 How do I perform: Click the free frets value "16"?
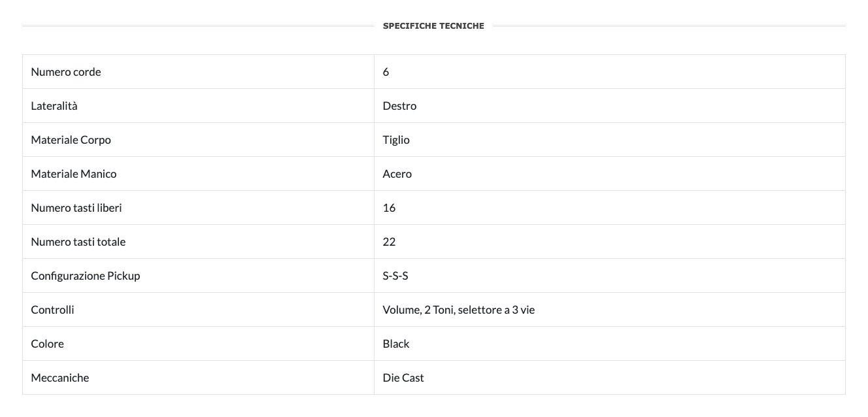(x=389, y=208)
